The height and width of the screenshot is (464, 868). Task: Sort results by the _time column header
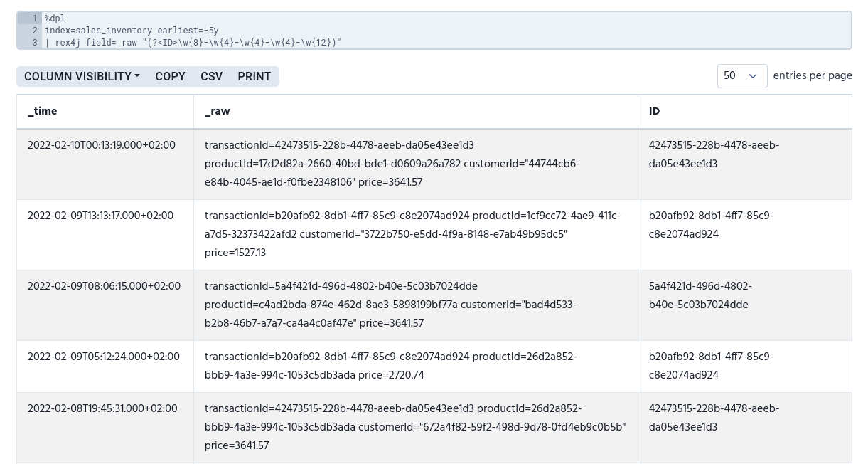[42, 112]
